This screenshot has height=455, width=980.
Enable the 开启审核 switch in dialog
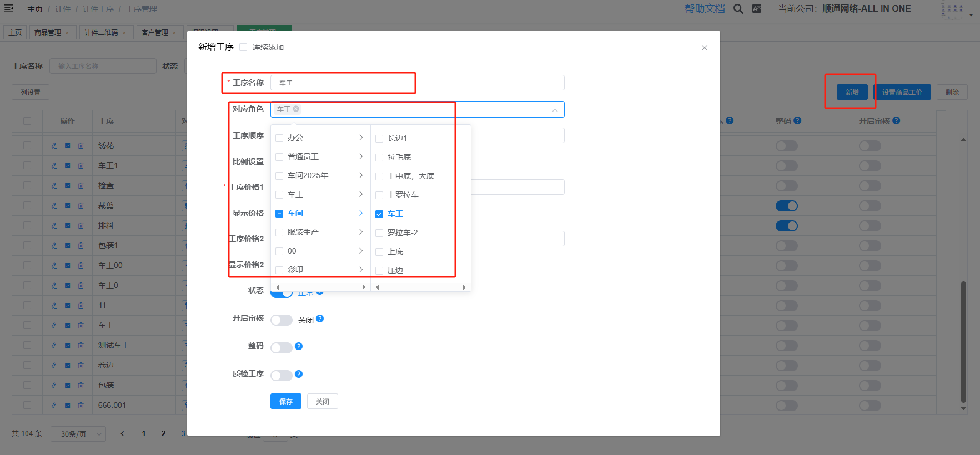(x=281, y=320)
